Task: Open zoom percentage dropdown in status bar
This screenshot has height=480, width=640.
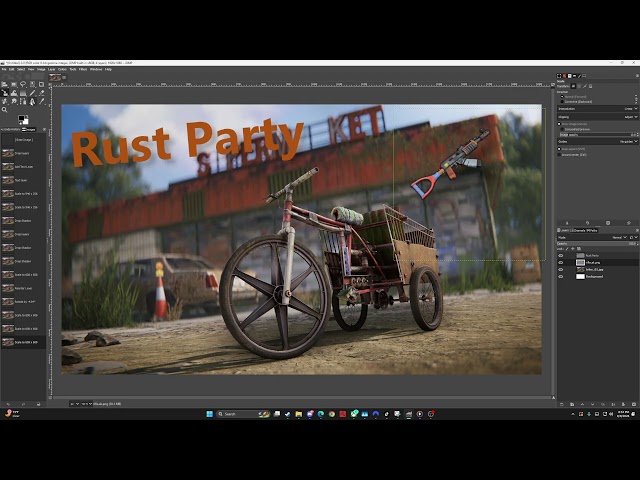Action: tap(87, 404)
